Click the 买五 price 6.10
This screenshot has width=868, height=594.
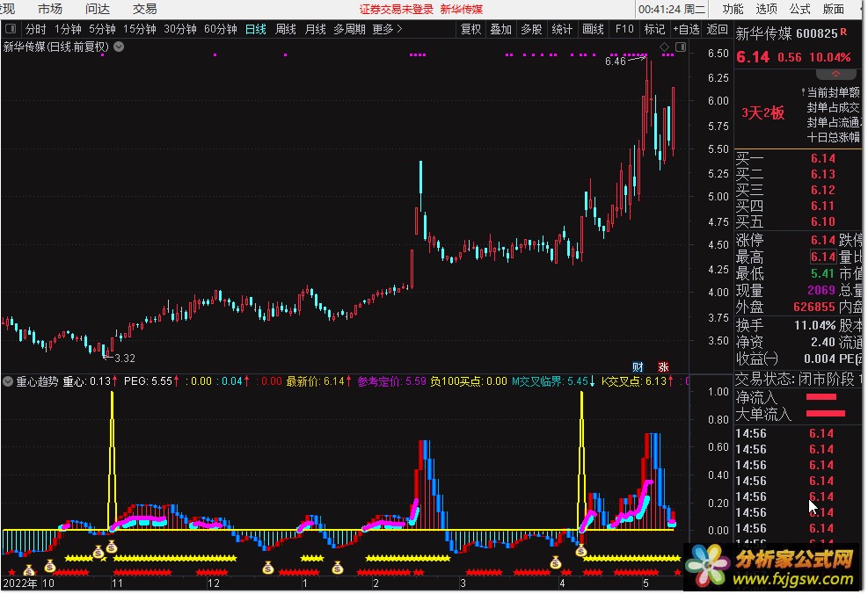pos(822,221)
